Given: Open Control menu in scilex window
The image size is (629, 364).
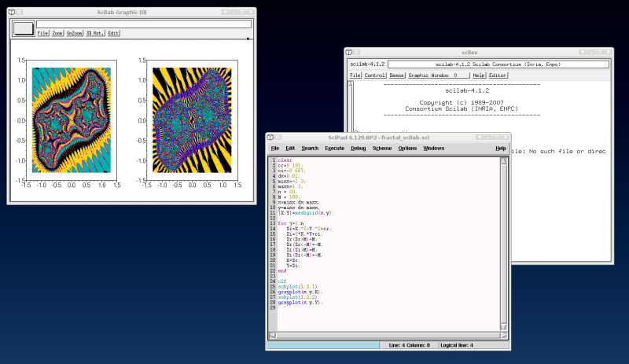Looking at the screenshot, I should (x=375, y=75).
